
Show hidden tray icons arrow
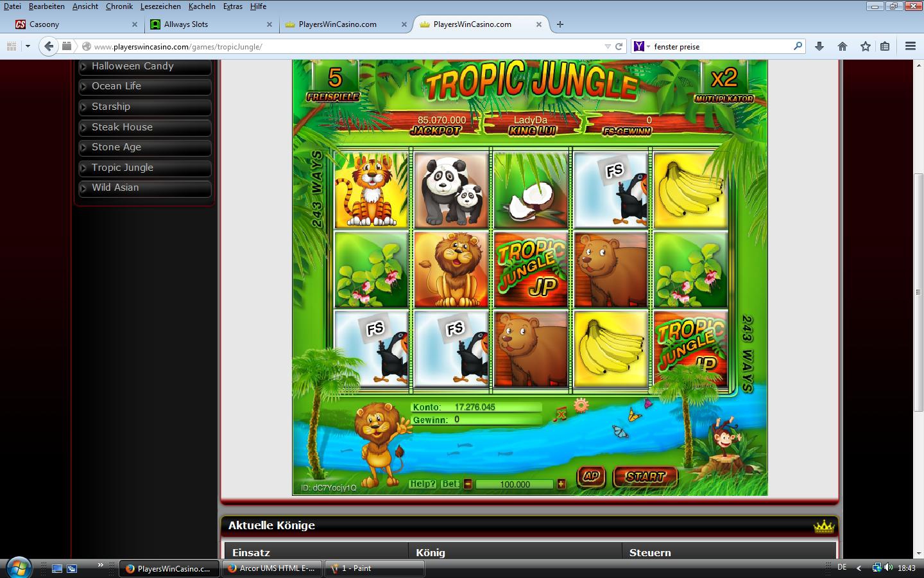[x=859, y=568]
